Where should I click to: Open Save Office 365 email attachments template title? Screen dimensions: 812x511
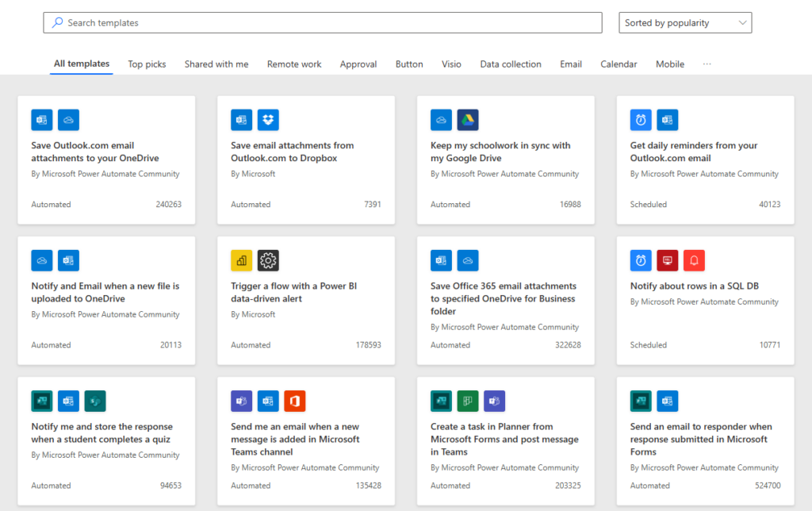(x=504, y=298)
